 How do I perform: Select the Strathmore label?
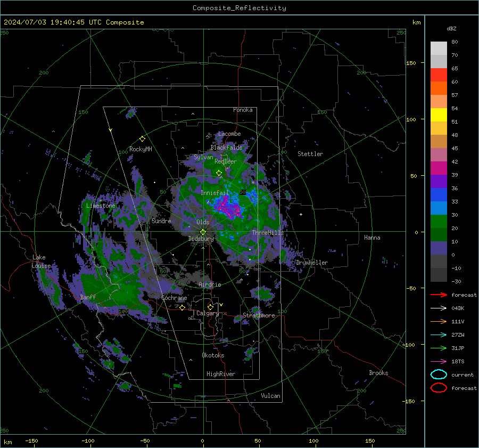tap(259, 315)
